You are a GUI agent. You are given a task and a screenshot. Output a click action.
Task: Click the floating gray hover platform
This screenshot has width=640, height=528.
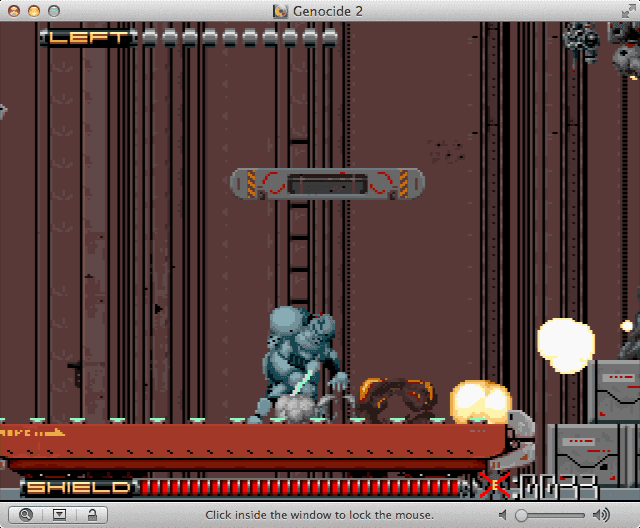click(x=327, y=184)
